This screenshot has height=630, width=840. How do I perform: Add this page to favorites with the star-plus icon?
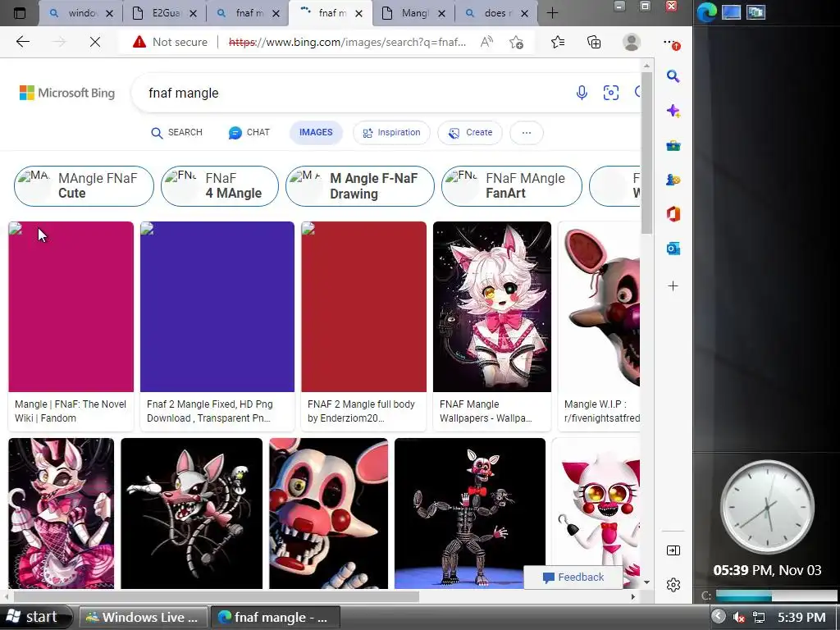pos(517,42)
